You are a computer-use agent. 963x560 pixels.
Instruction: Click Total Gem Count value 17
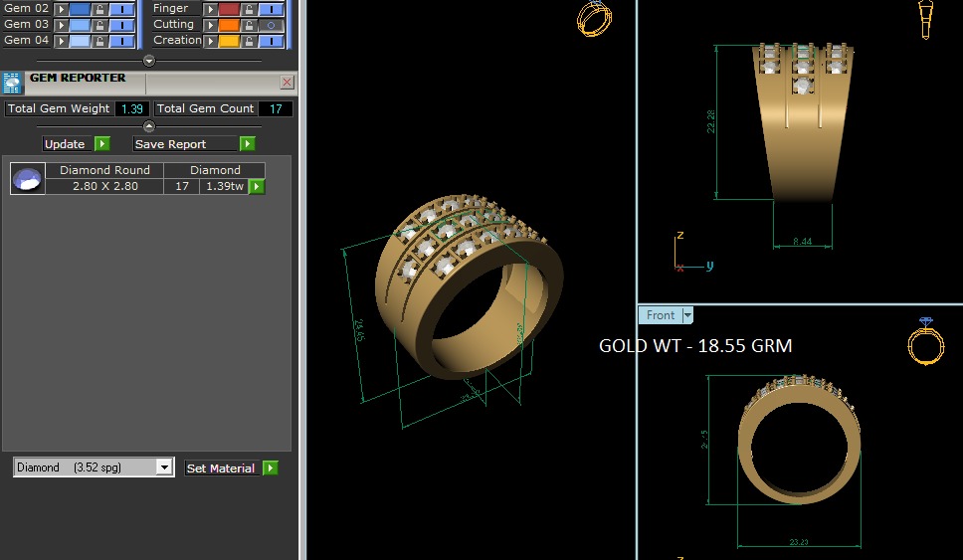[x=276, y=108]
